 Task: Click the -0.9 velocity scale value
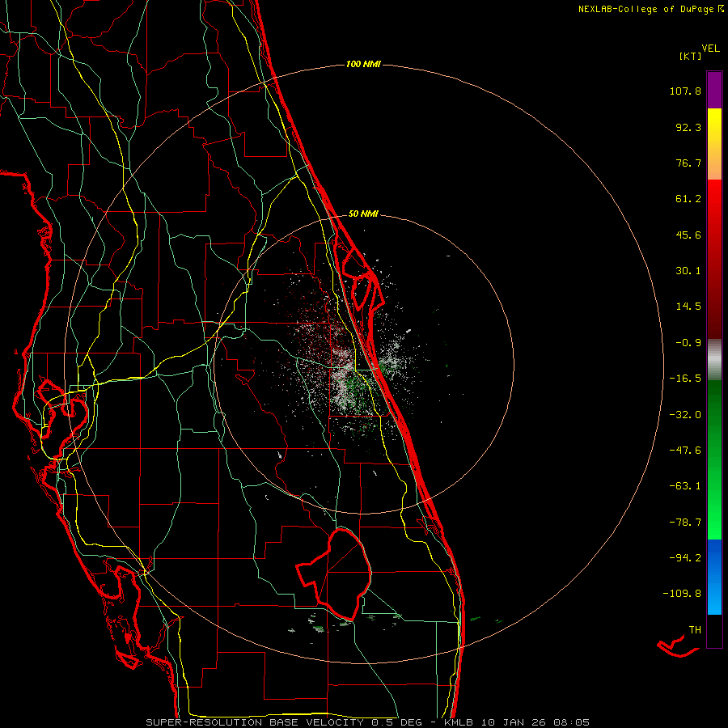click(688, 343)
